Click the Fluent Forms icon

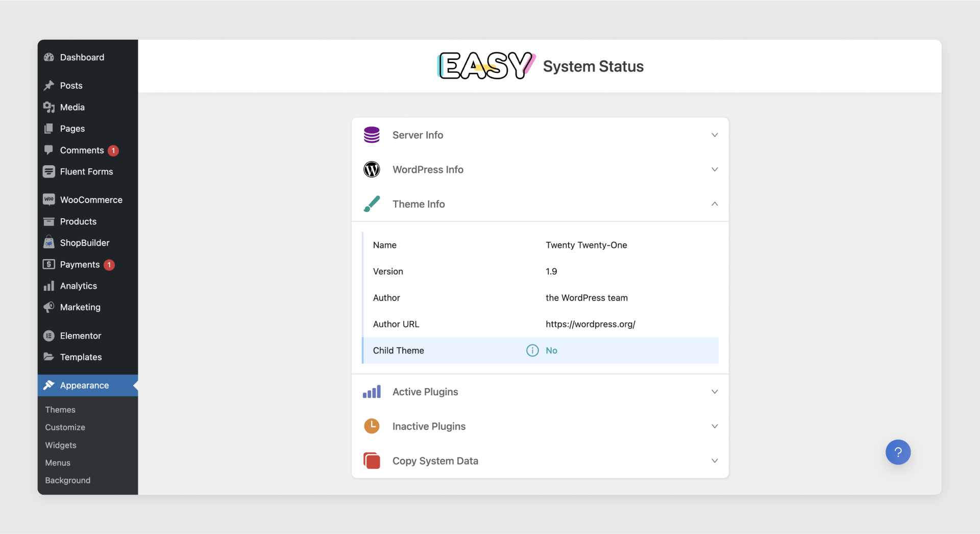point(49,171)
